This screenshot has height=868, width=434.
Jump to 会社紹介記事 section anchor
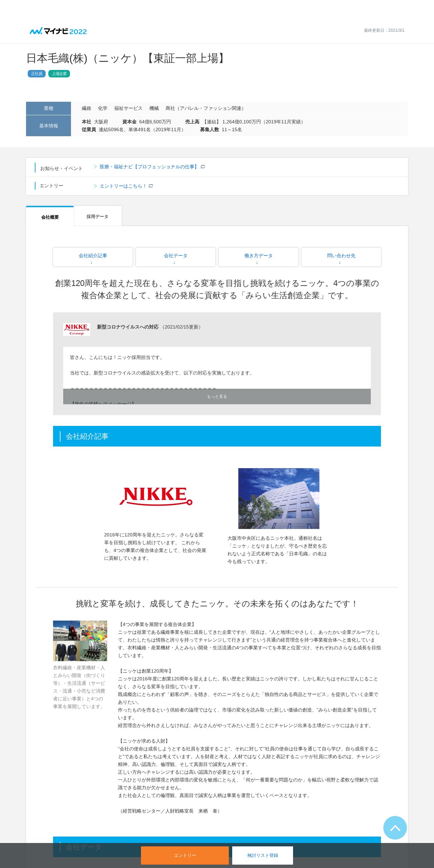pyautogui.click(x=93, y=257)
